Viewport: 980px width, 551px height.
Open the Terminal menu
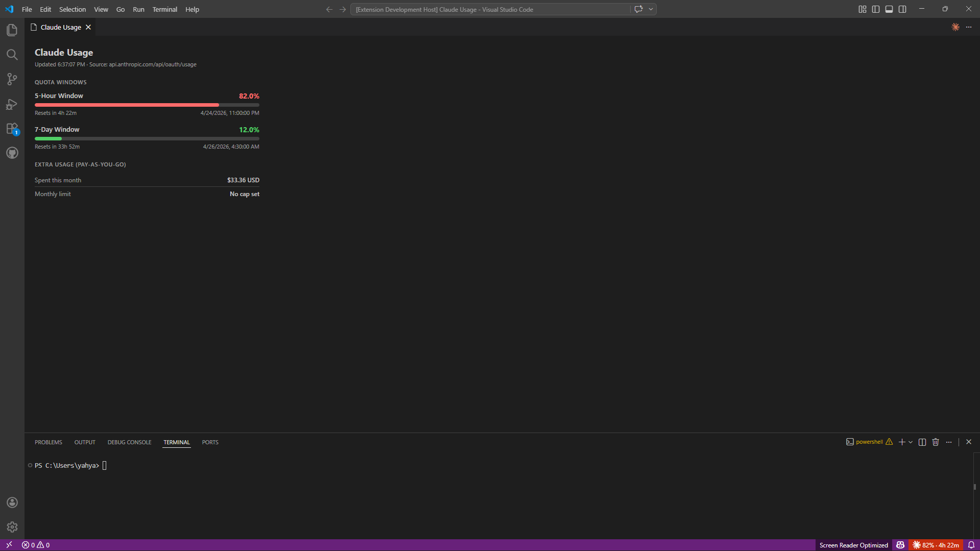[164, 9]
